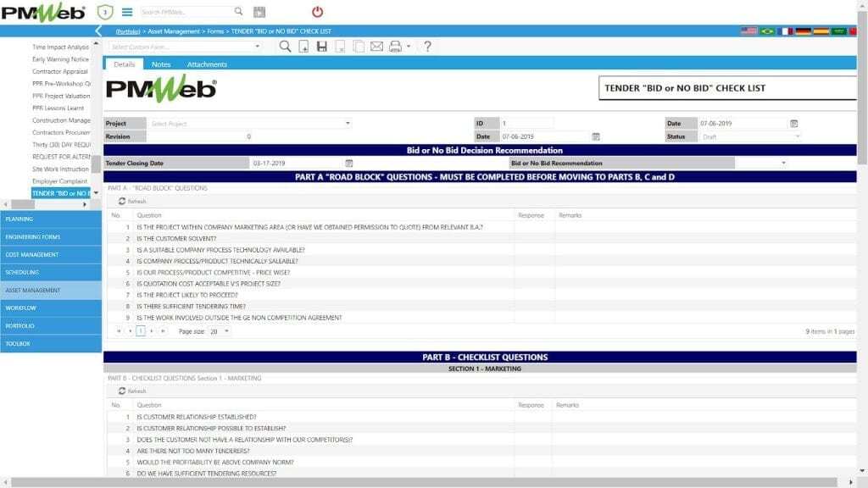Switch to the Details tab
This screenshot has height=488, width=868.
[x=124, y=64]
